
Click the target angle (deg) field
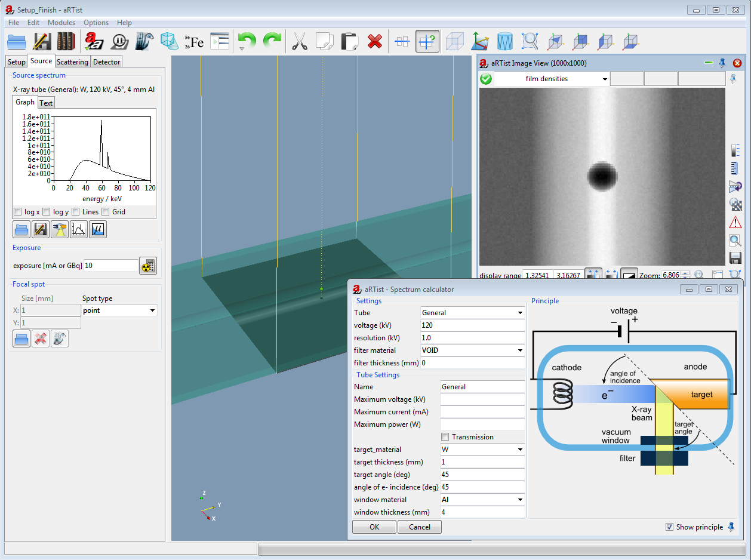click(x=482, y=475)
